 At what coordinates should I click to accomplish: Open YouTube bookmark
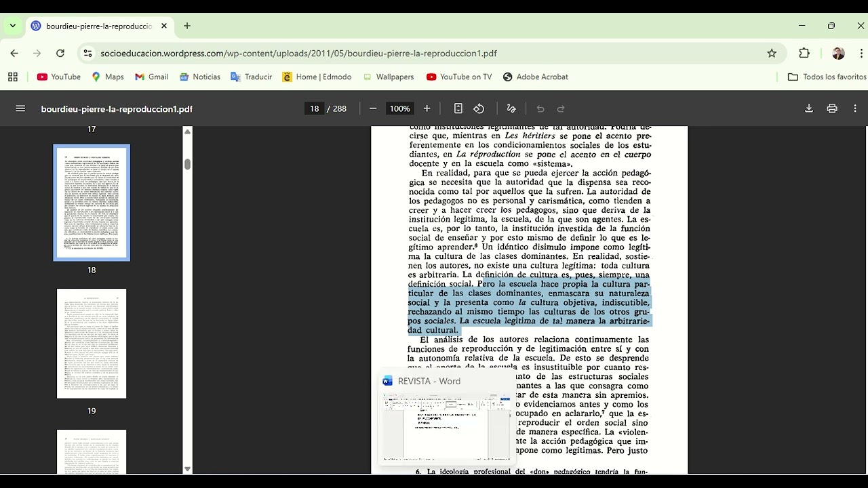click(x=59, y=77)
